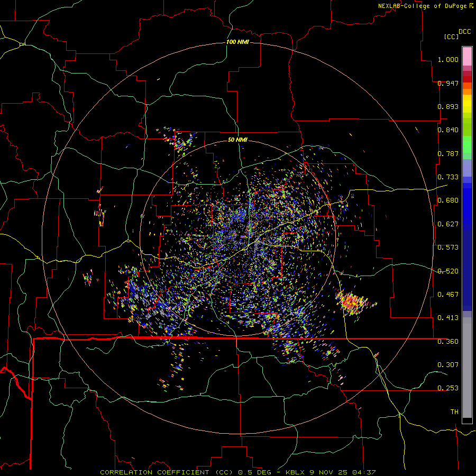The height and width of the screenshot is (476, 476).
Task: Click the 0.307 scale value
Action: click(448, 365)
